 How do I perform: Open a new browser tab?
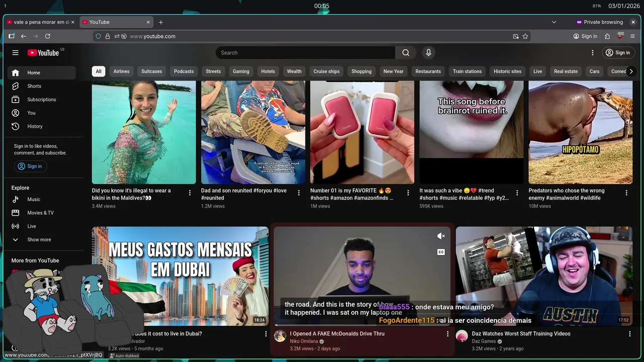click(161, 22)
